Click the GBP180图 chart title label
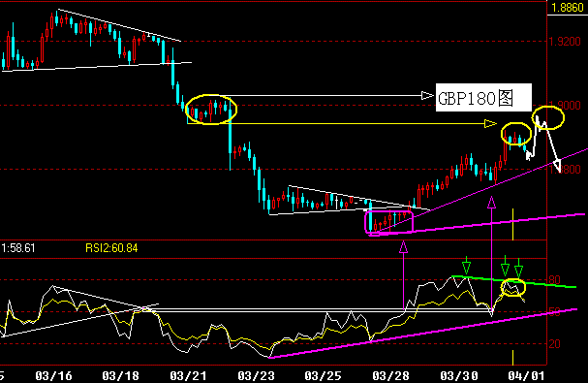Viewport: 588px width, 383px height. point(483,98)
